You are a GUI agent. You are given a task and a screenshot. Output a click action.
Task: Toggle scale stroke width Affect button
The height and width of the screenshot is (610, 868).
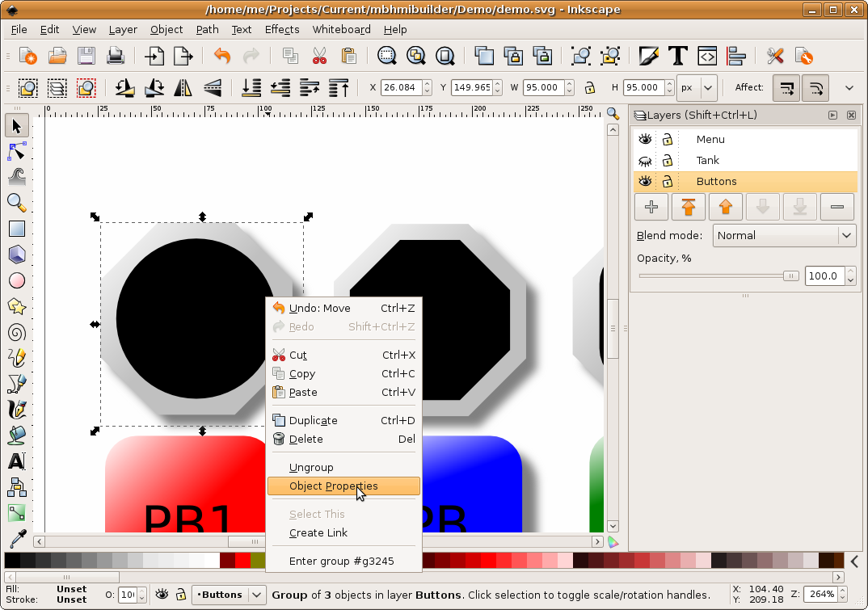786,87
